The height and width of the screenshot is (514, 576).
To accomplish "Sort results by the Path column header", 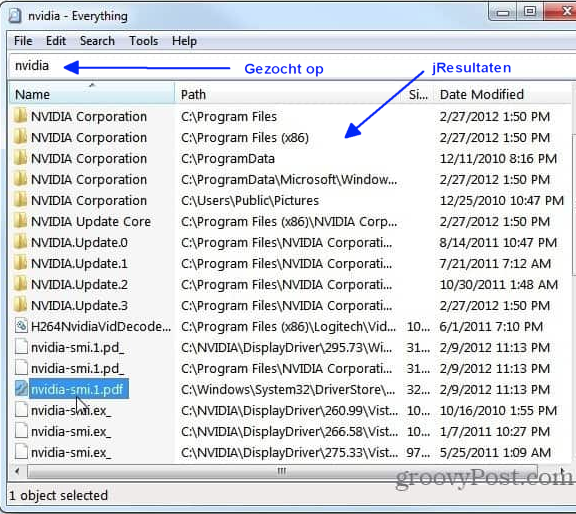I will 290,94.
